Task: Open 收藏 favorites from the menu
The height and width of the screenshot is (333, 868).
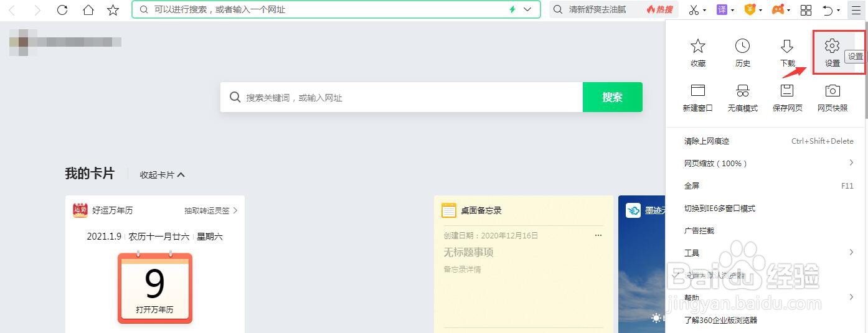Action: coord(698,53)
